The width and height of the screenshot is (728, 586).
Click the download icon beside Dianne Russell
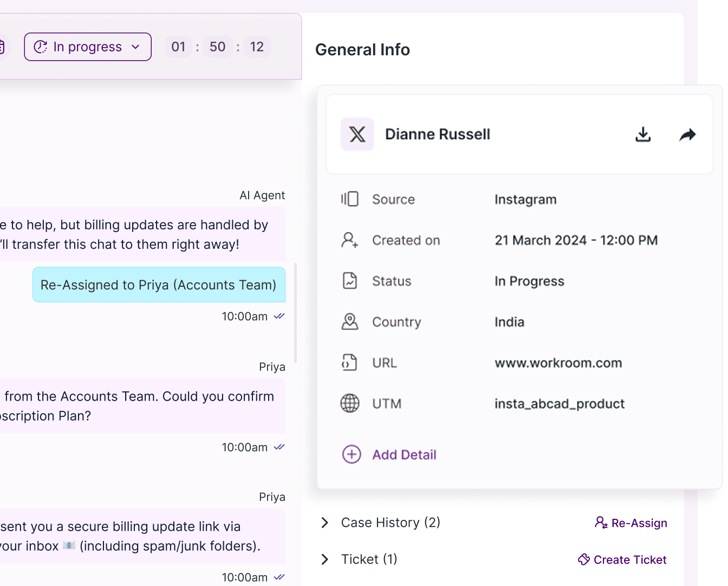pyautogui.click(x=643, y=134)
